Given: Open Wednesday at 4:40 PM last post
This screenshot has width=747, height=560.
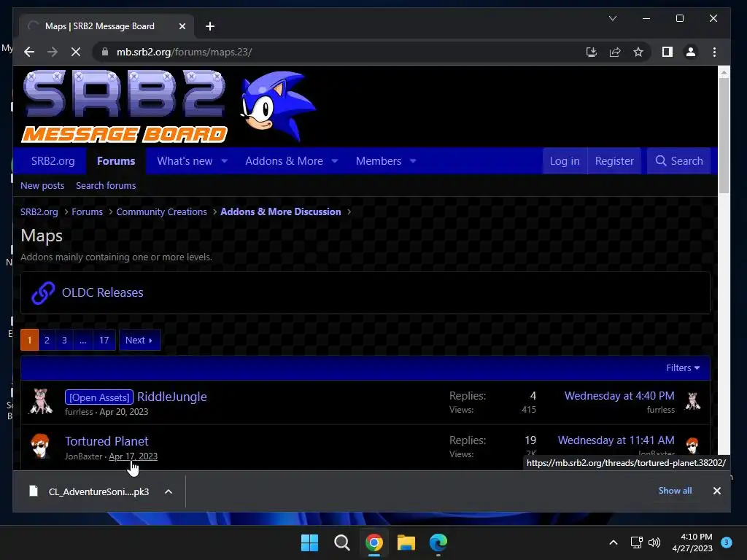Looking at the screenshot, I should [x=619, y=396].
